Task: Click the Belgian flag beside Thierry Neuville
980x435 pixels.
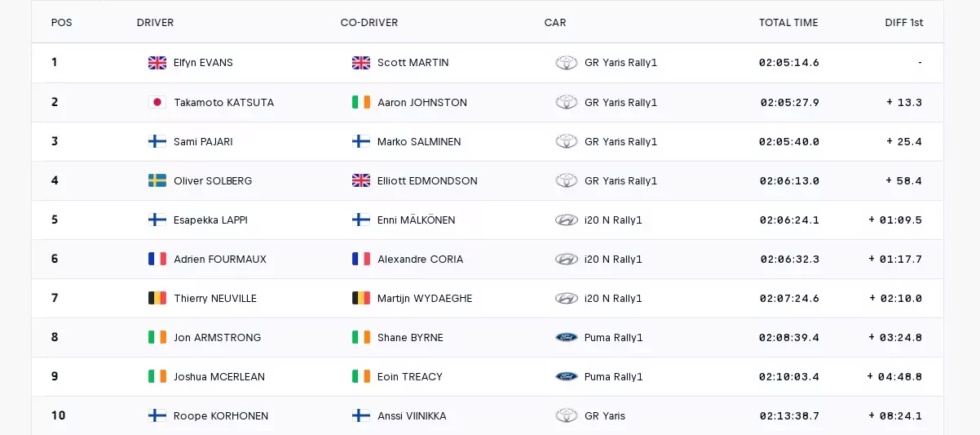Action: (x=157, y=298)
